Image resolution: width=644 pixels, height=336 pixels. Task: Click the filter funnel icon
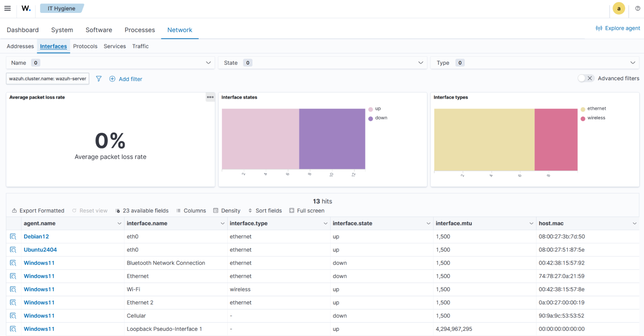[99, 79]
